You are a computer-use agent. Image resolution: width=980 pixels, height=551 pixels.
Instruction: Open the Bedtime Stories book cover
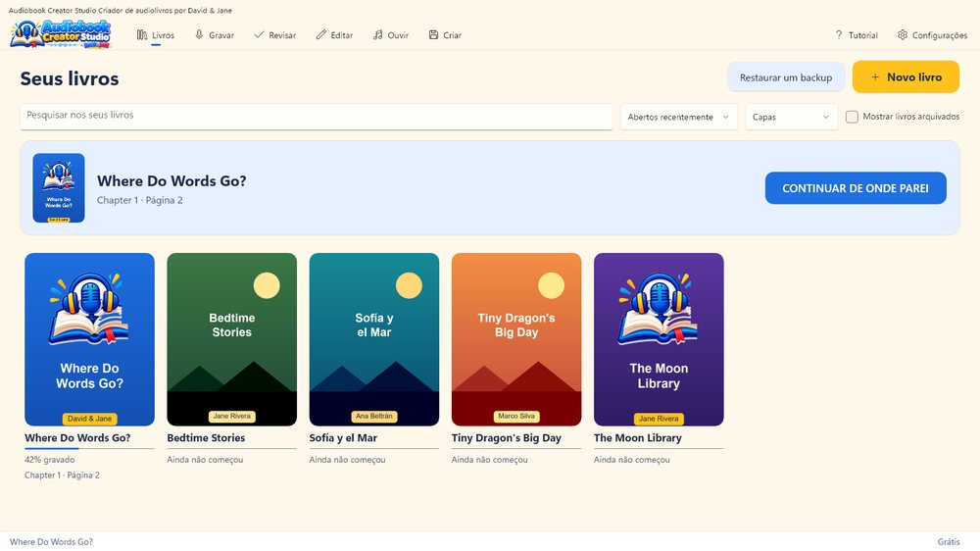[232, 339]
